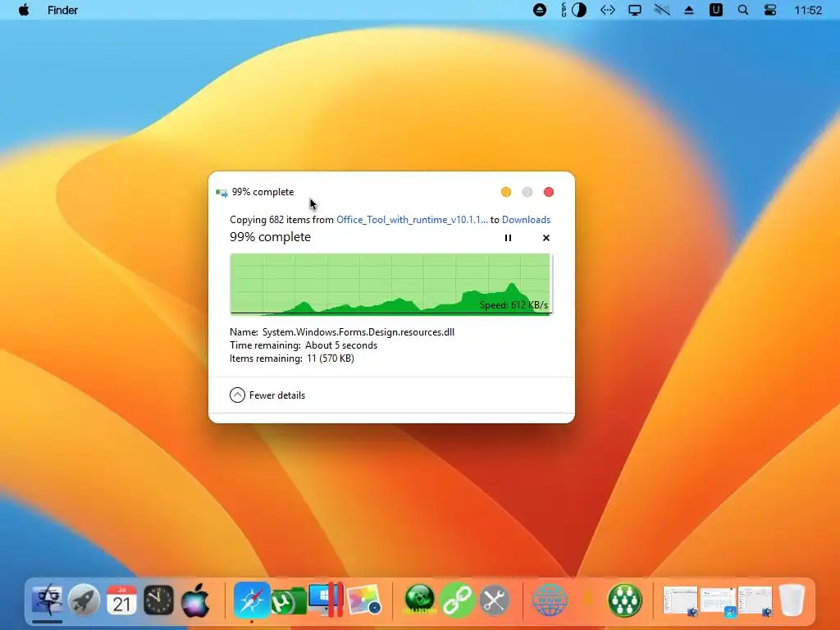Open the CPU monitor menu bar icon

573,10
